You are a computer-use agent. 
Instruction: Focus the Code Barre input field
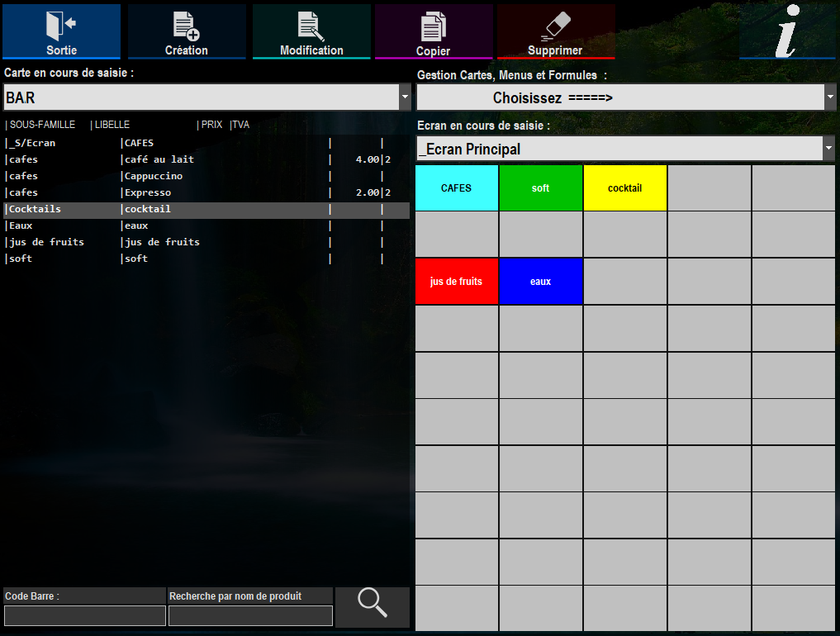pyautogui.click(x=84, y=615)
